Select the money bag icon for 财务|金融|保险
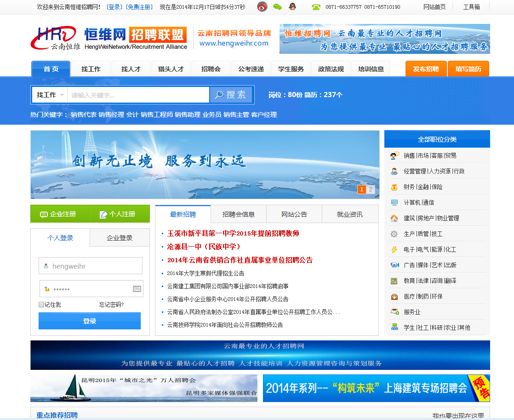The height and width of the screenshot is (420, 514). tap(394, 187)
